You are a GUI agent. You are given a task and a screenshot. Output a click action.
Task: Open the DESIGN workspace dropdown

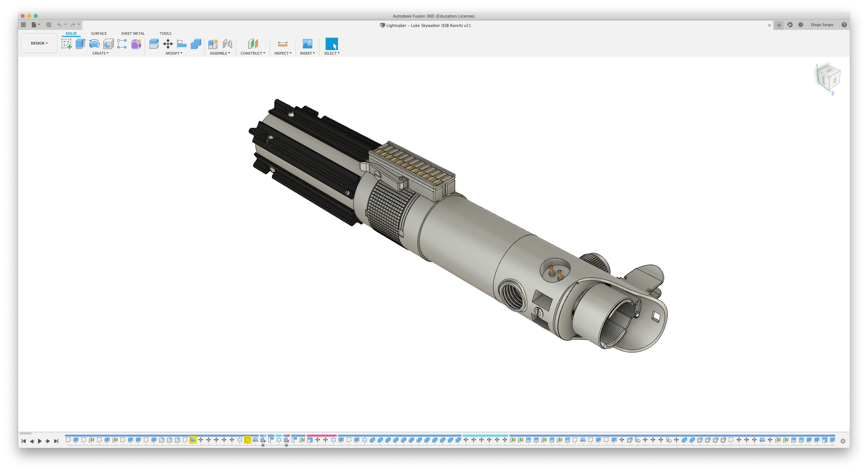[x=39, y=43]
